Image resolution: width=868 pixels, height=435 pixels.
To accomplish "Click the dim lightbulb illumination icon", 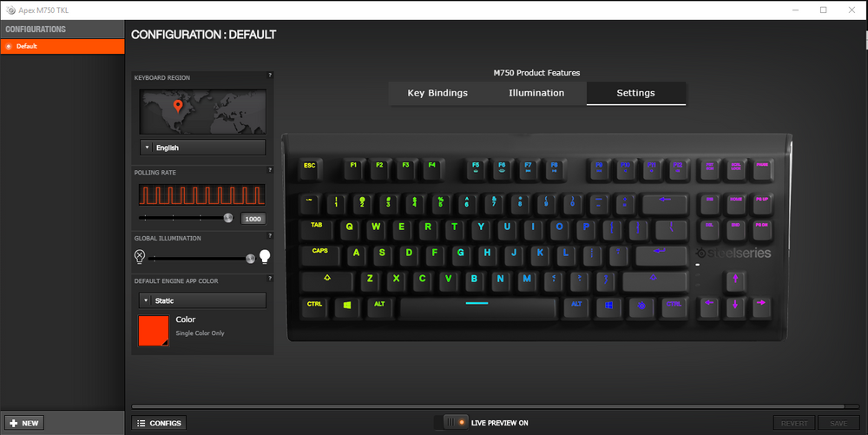I will coord(140,256).
